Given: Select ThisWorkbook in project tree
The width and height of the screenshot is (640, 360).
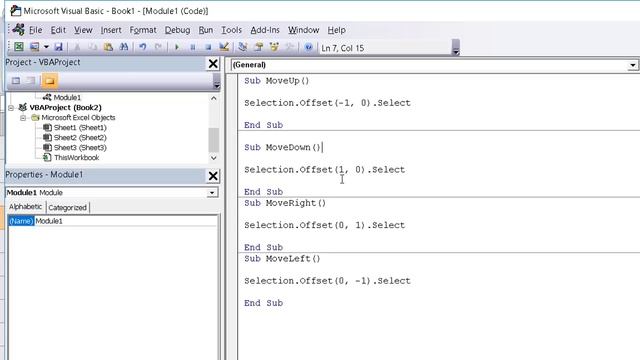Looking at the screenshot, I should coord(76,158).
